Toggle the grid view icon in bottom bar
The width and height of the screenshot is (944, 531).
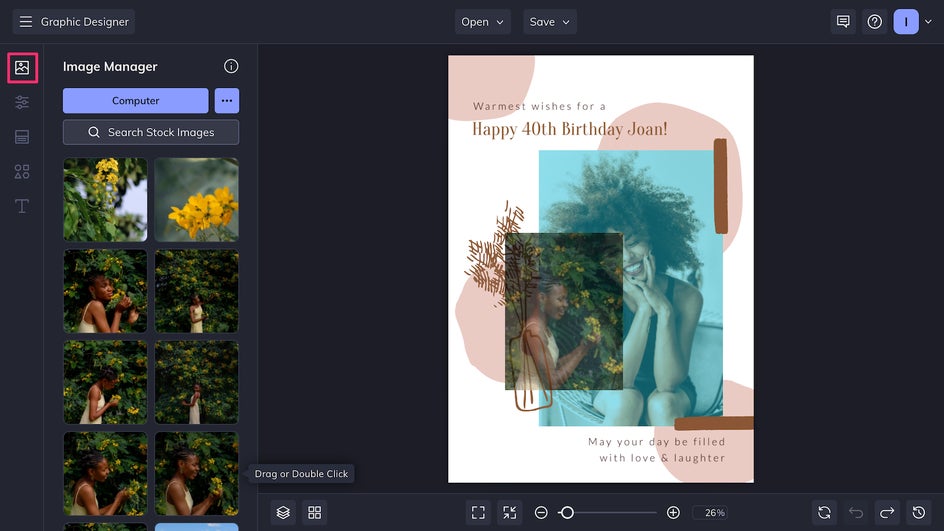pos(314,512)
